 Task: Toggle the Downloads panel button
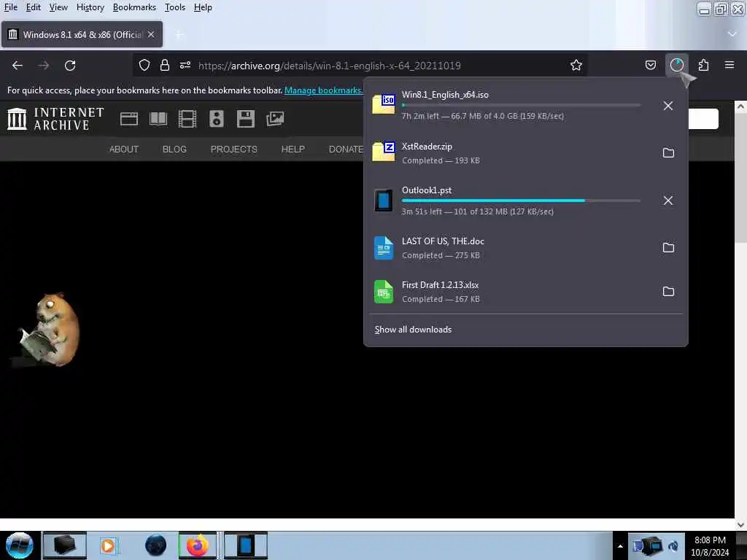click(x=676, y=65)
